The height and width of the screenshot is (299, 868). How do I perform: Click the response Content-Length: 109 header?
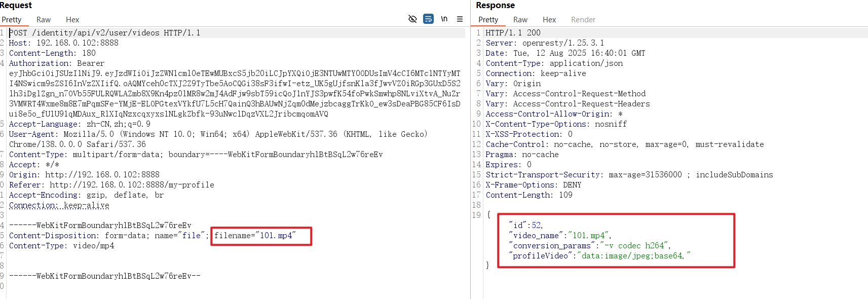pos(529,195)
